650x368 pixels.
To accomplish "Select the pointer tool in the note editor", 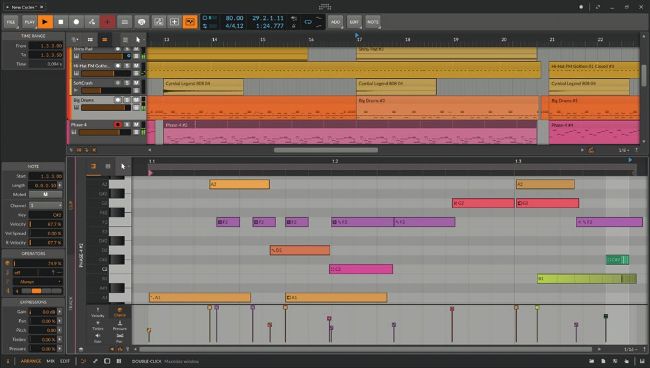I will point(123,166).
